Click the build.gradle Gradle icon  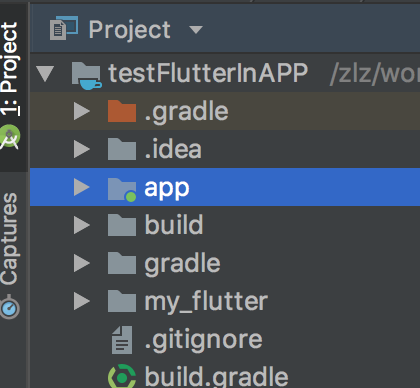[x=122, y=377]
